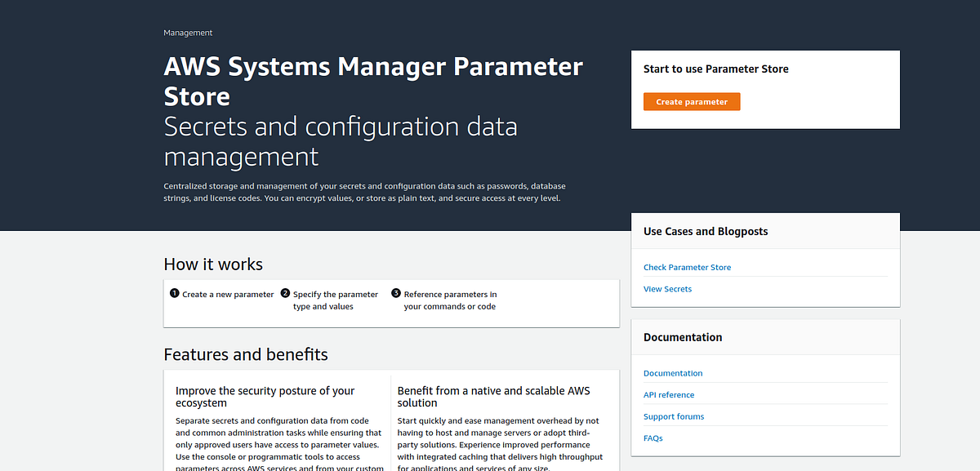Viewport: 980px width, 471px height.
Task: Click the step 3 numbered circle icon
Action: coord(396,293)
